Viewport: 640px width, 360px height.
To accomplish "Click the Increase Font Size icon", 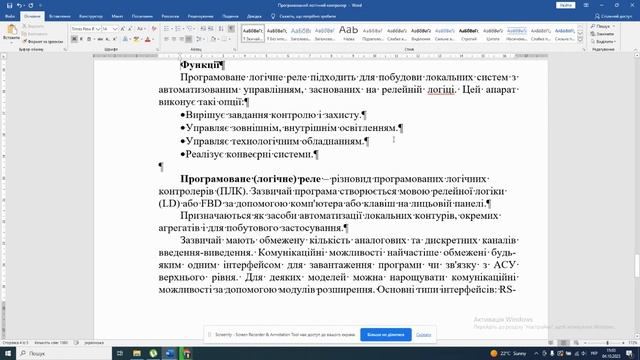I will pyautogui.click(x=122, y=29).
